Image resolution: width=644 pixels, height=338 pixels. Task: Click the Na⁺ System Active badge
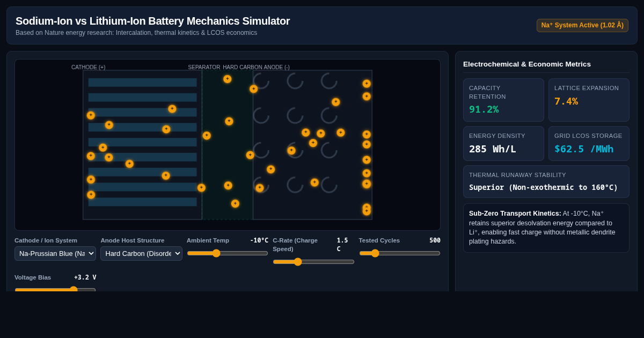[582, 25]
